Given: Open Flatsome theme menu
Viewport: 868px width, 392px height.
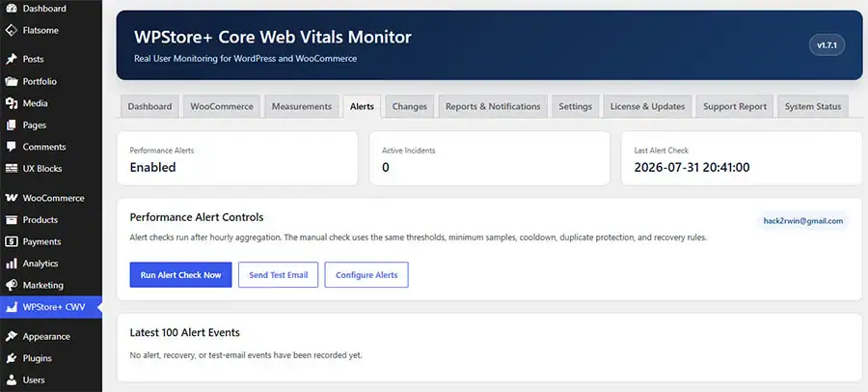Looking at the screenshot, I should click(51, 30).
